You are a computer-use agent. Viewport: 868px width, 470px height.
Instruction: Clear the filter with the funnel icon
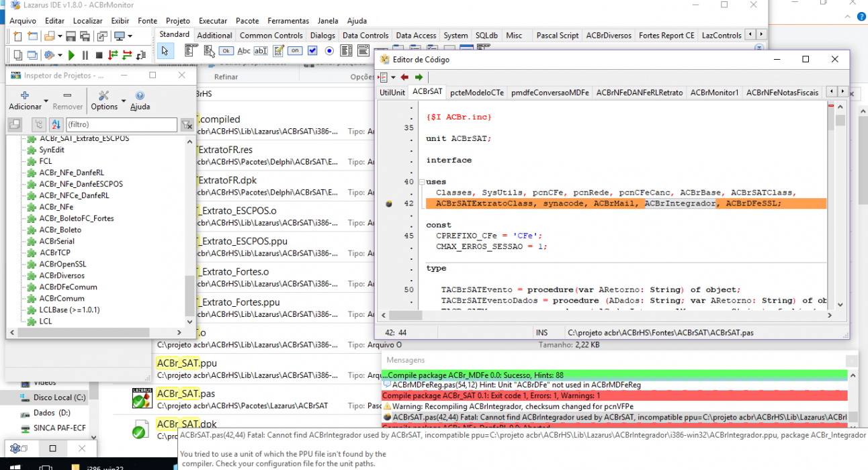point(187,125)
